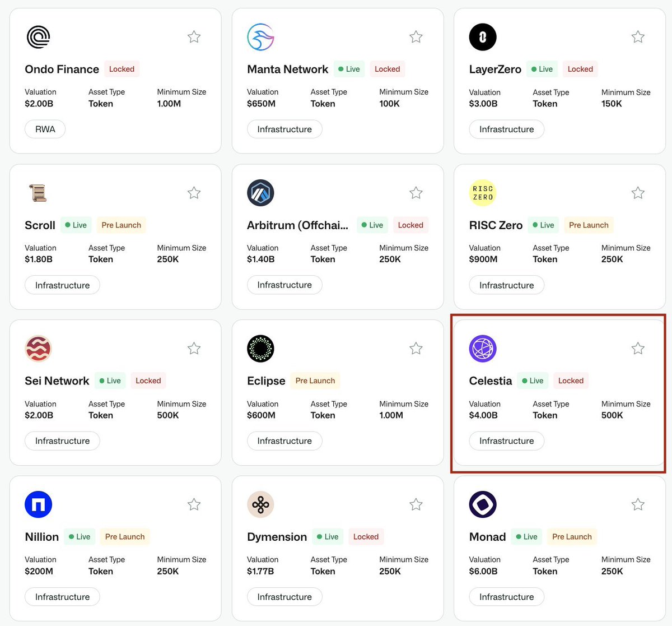Image resolution: width=672 pixels, height=626 pixels.
Task: Toggle the LayerZero favorite star
Action: 638,37
